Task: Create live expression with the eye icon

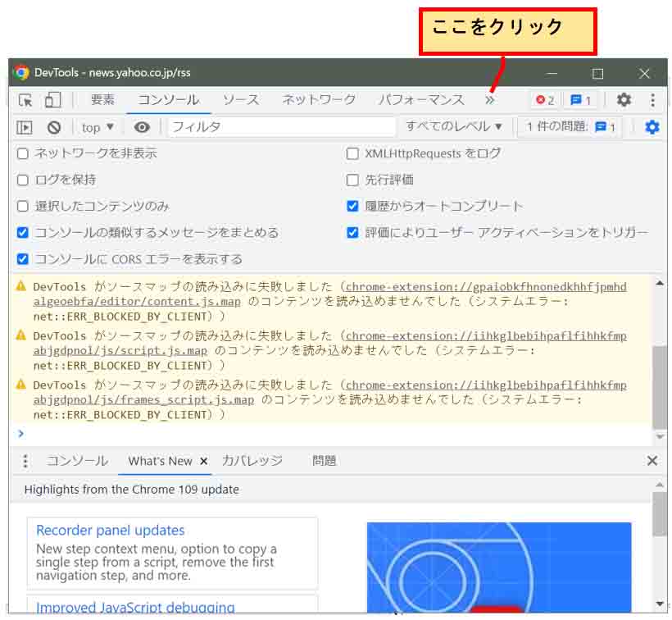Action: coord(142,127)
